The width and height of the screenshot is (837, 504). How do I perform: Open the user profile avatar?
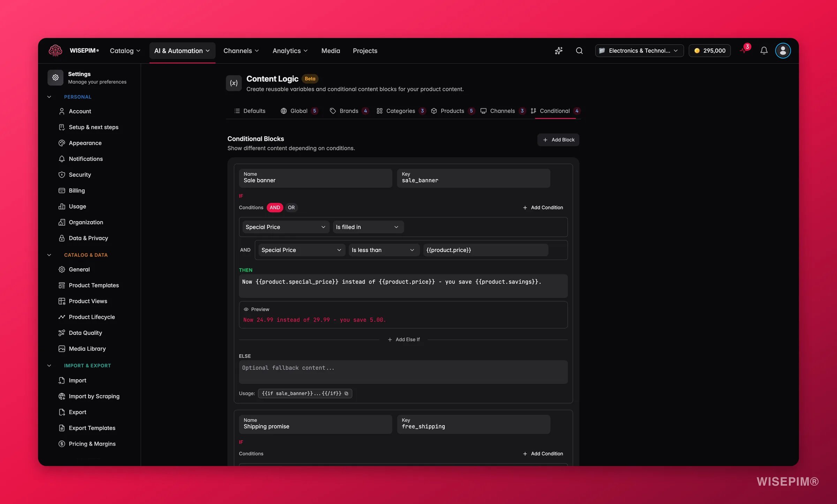point(783,51)
